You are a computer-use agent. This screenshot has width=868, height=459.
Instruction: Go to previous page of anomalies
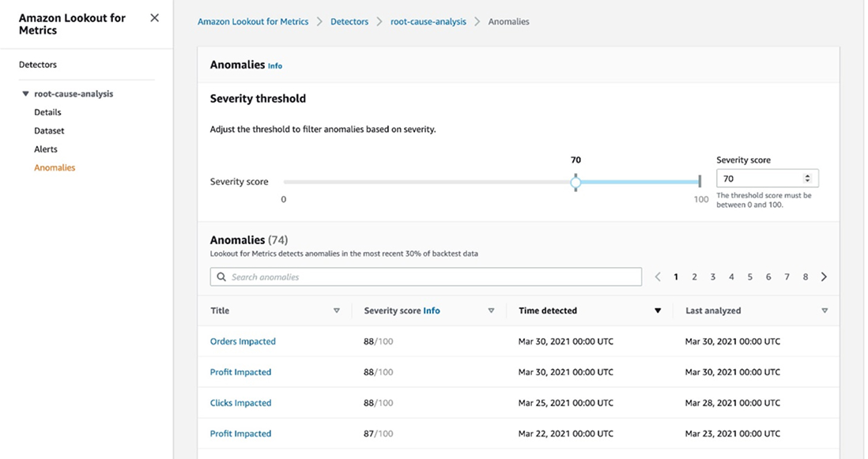[658, 277]
